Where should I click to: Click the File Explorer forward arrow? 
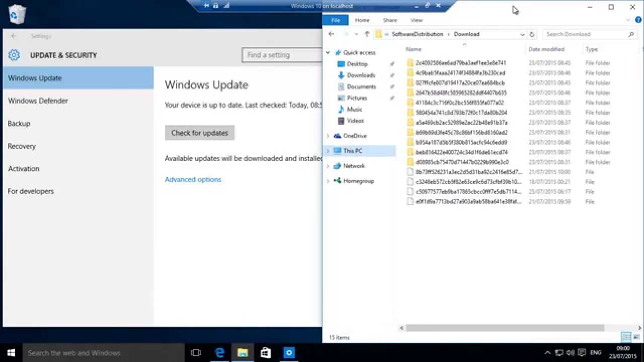coord(345,34)
